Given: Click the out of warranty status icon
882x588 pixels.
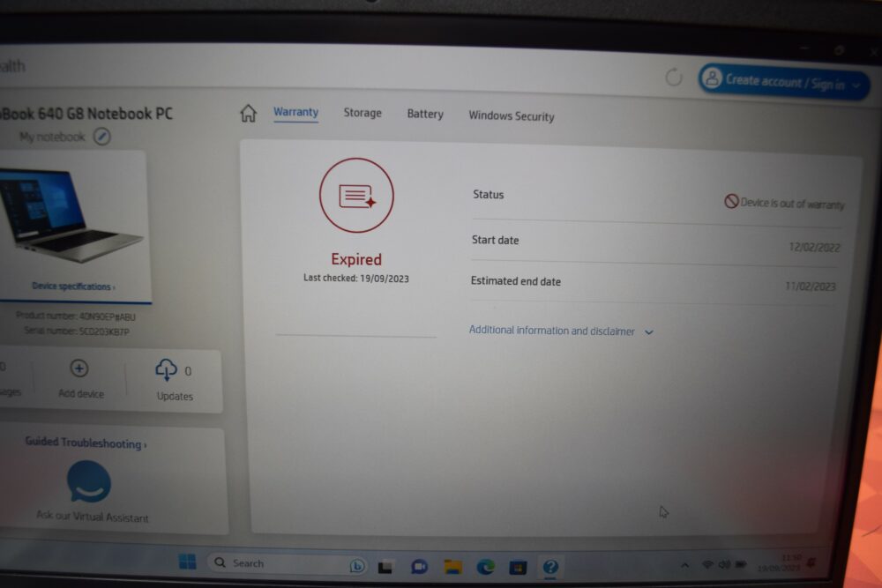Looking at the screenshot, I should pyautogui.click(x=730, y=201).
